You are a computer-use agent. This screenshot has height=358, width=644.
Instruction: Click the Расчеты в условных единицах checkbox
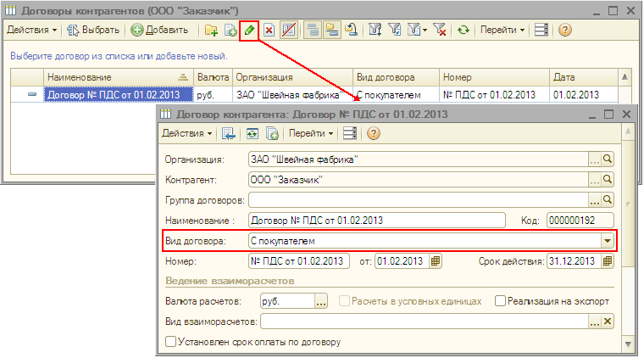(x=344, y=301)
